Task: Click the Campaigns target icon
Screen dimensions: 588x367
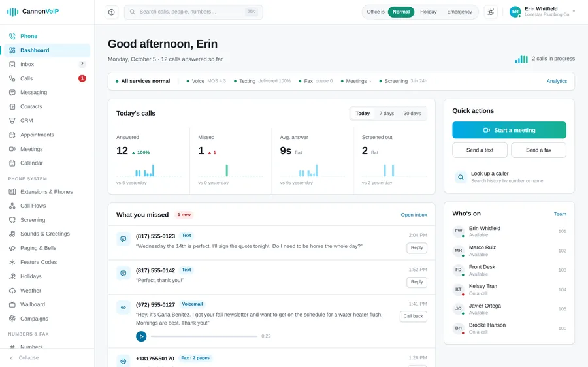Action: [12, 319]
